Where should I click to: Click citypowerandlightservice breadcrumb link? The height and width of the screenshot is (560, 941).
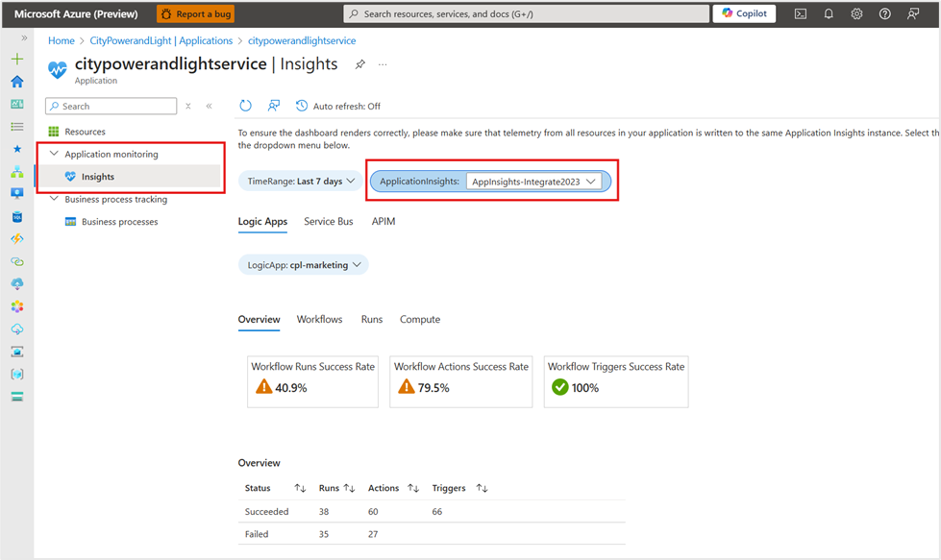[x=302, y=40]
